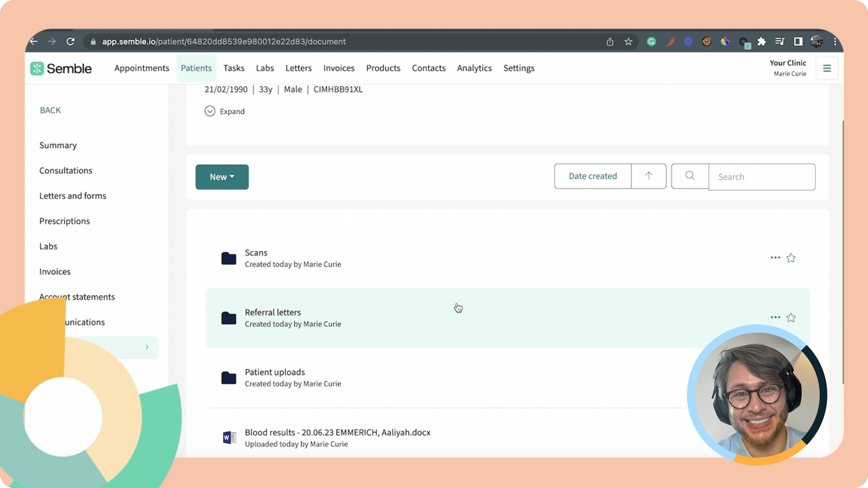The image size is (868, 488).
Task: Click the Semble logo
Action: pyautogui.click(x=61, y=68)
